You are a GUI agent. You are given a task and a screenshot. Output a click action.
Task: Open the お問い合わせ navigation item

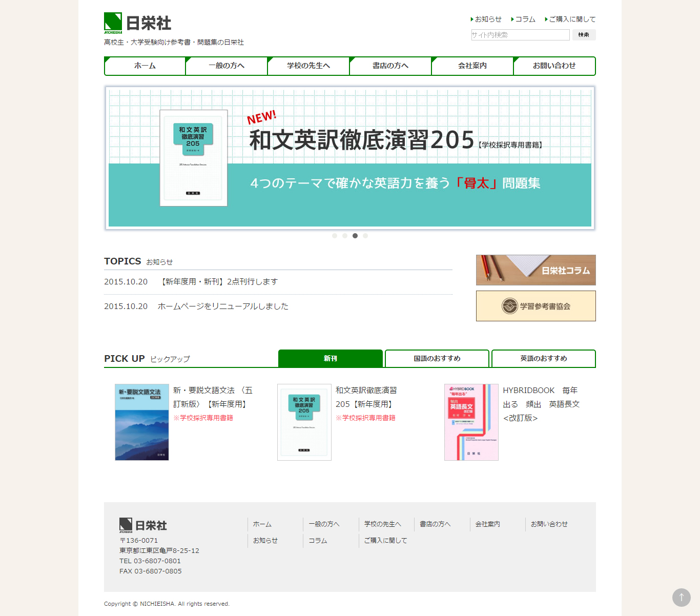pyautogui.click(x=554, y=66)
